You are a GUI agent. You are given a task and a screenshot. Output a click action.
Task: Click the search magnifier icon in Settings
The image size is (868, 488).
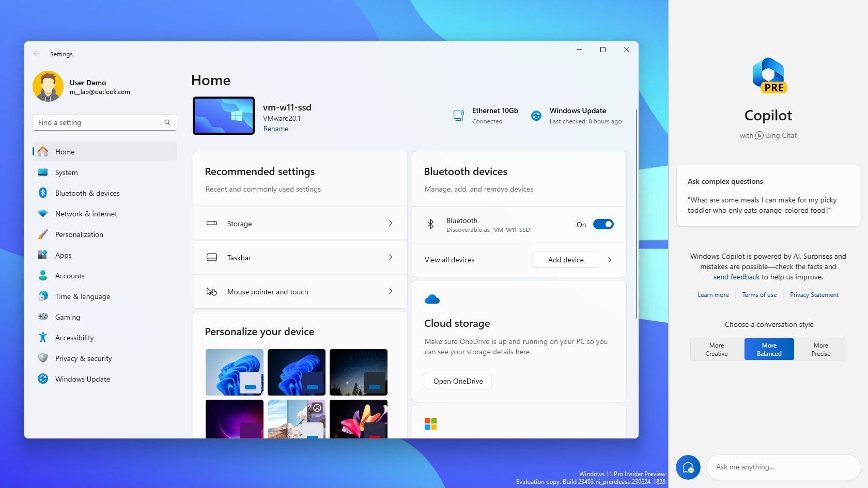pyautogui.click(x=167, y=122)
